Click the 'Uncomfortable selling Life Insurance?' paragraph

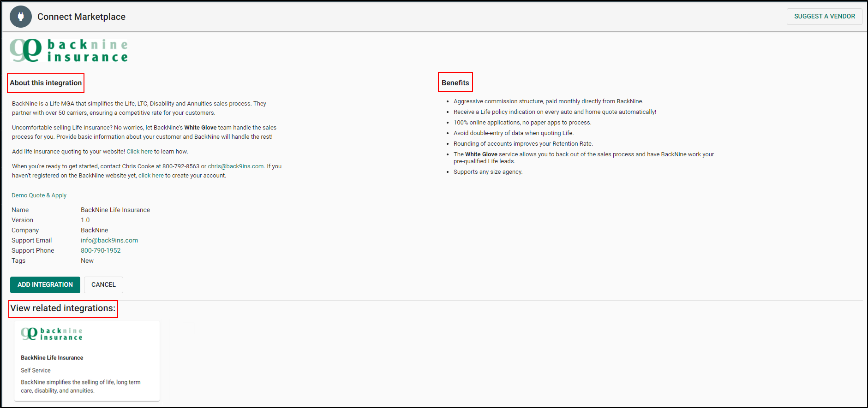pos(144,132)
